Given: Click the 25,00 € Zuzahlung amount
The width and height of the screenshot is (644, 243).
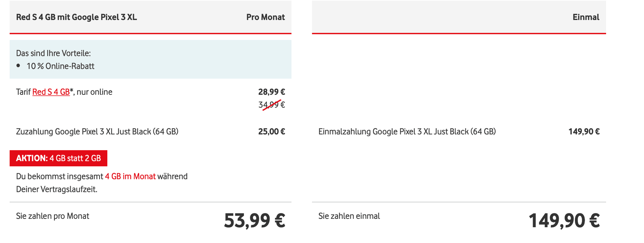Looking at the screenshot, I should (x=271, y=131).
